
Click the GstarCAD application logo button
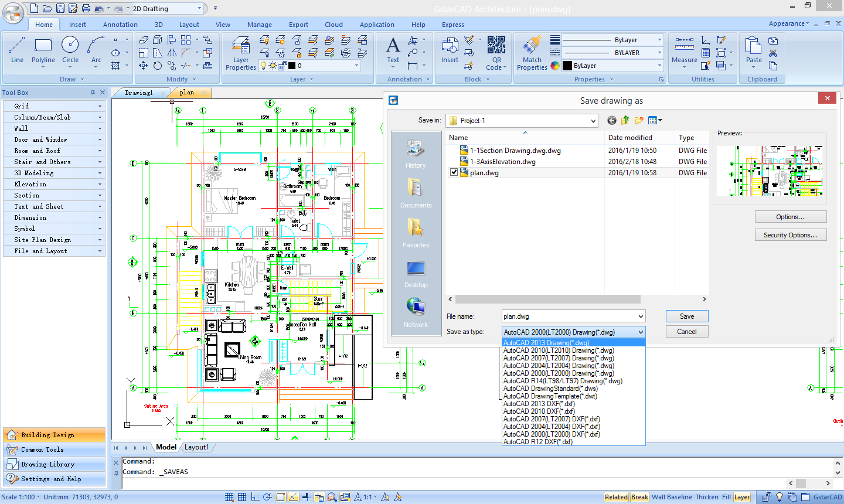[13, 13]
